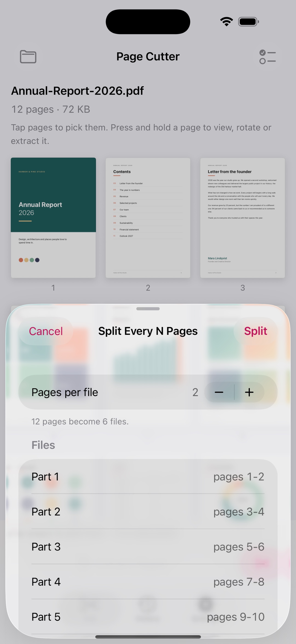Tap the '12 pages · 72 KB' info

(x=51, y=109)
